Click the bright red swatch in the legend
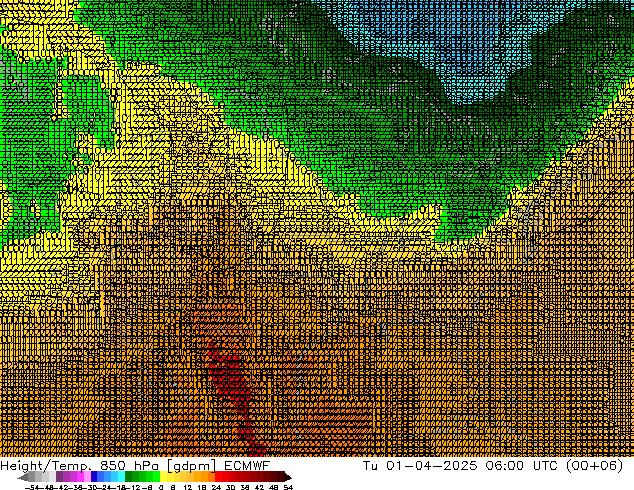The width and height of the screenshot is (634, 490). coord(218,477)
